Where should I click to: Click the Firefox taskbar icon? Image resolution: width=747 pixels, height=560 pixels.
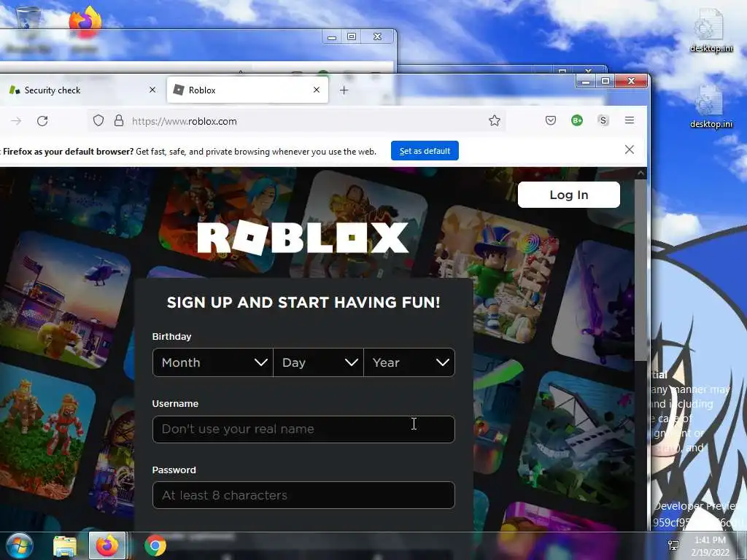107,545
